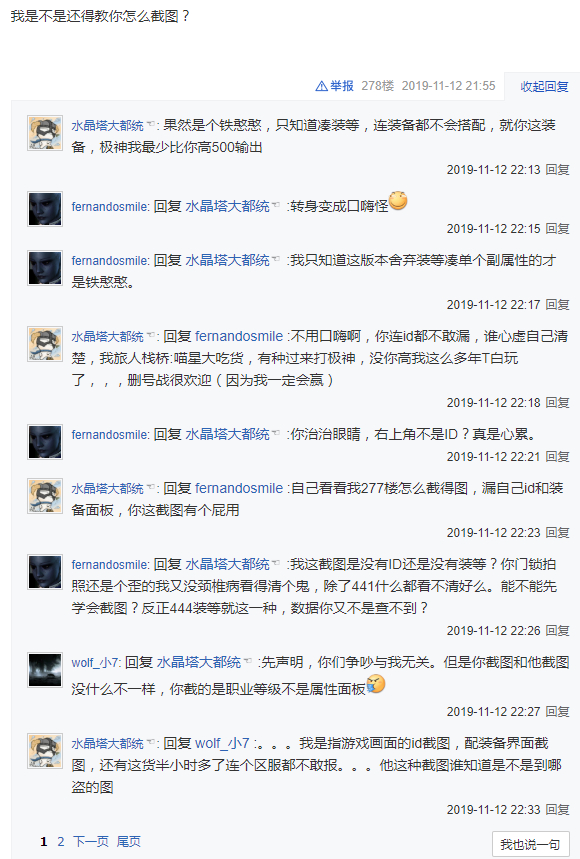Collapse replies with 收起回复
The height and width of the screenshot is (859, 580).
[544, 87]
